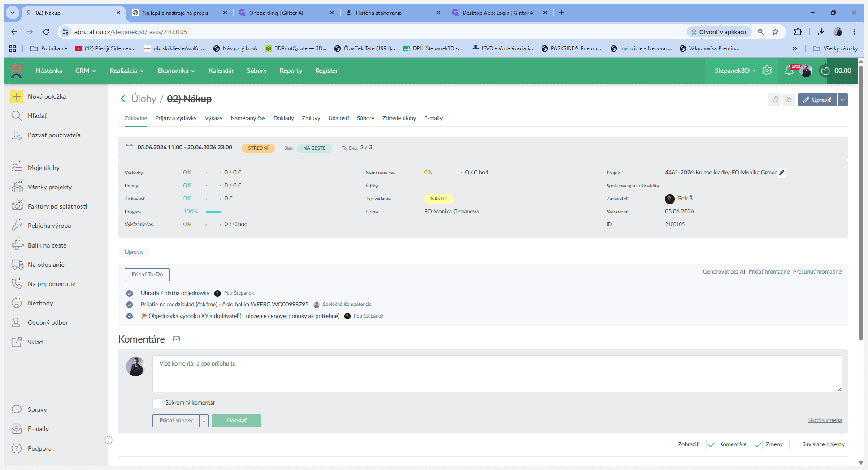Click the envelope icon beside Komentáre

point(177,339)
